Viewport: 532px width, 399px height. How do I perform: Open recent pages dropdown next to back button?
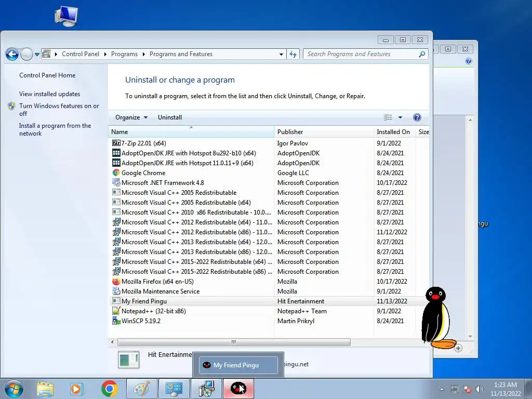(x=37, y=54)
